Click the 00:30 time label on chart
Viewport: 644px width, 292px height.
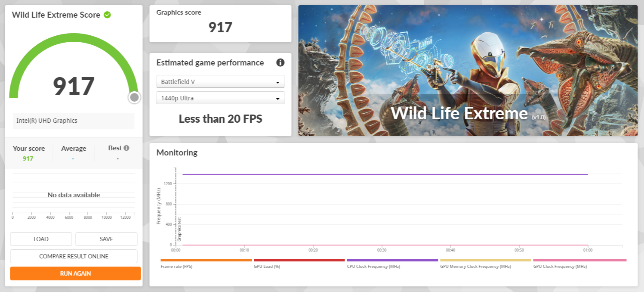[382, 250]
